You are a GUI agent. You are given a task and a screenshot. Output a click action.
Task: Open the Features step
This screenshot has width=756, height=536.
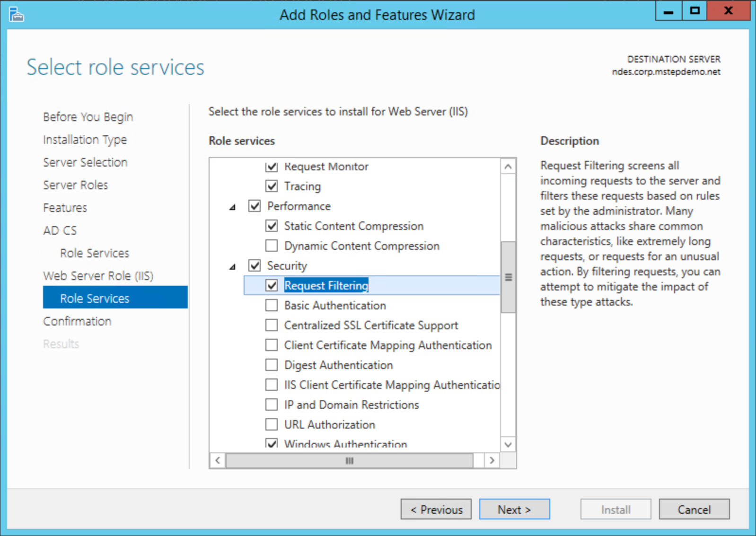click(x=65, y=208)
